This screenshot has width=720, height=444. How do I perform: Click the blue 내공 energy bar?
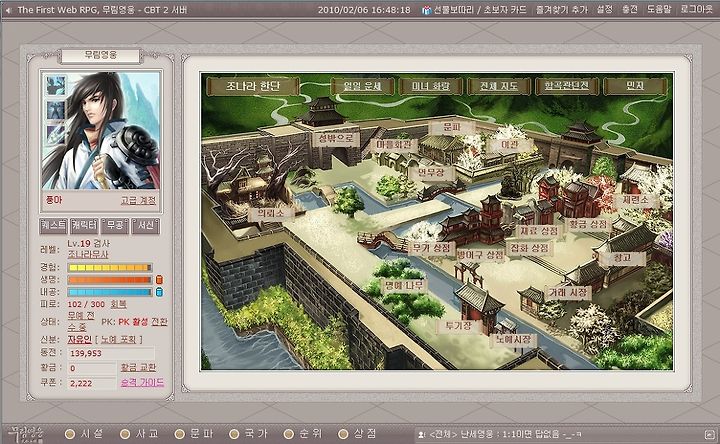click(x=110, y=292)
